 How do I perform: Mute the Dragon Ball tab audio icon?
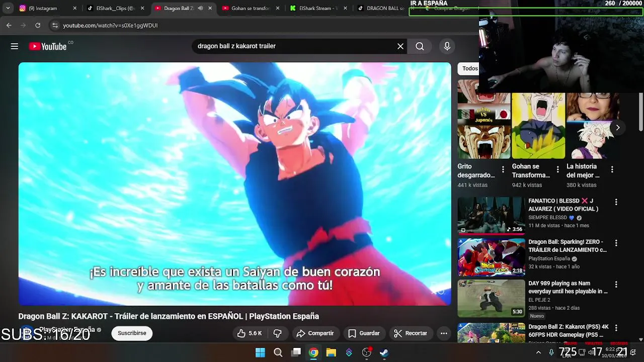[200, 8]
